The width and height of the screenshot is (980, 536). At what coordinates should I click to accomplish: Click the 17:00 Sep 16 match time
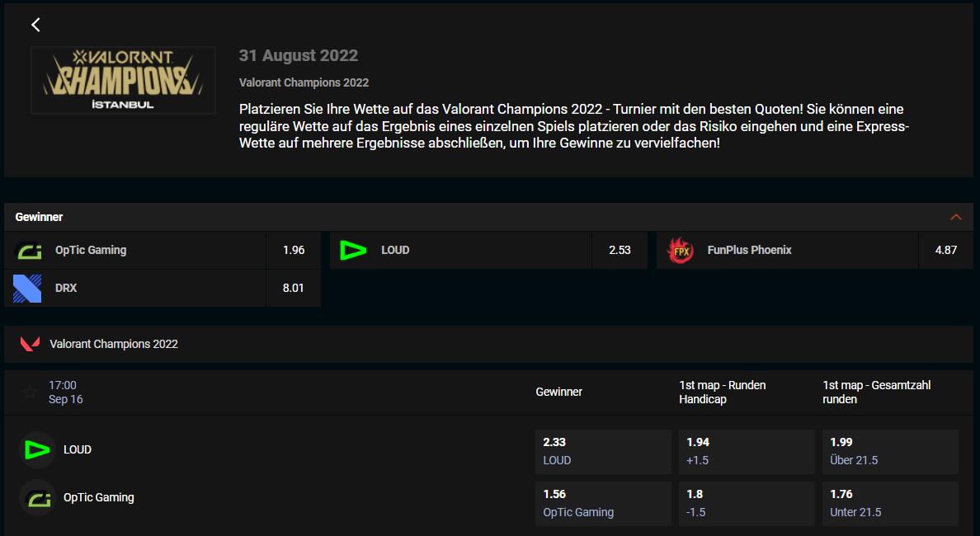(66, 393)
